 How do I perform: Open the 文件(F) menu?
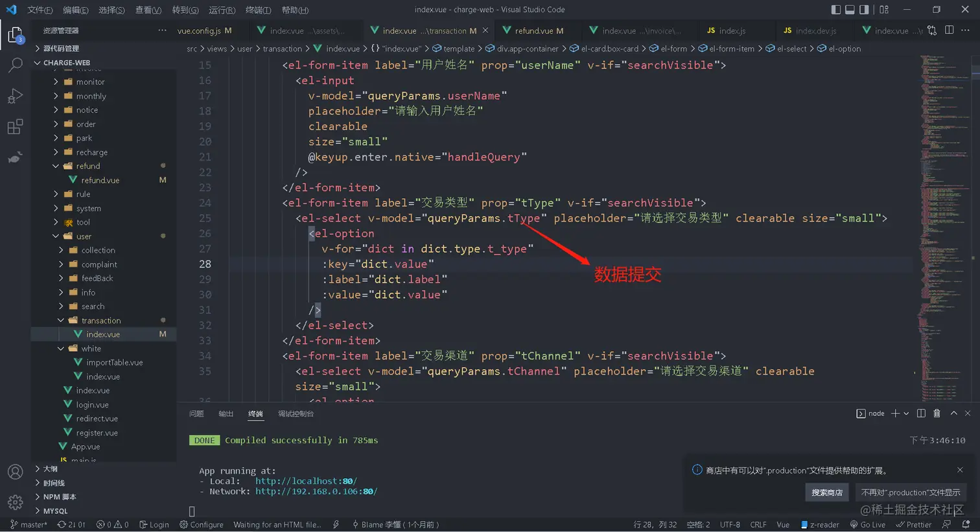pos(40,10)
